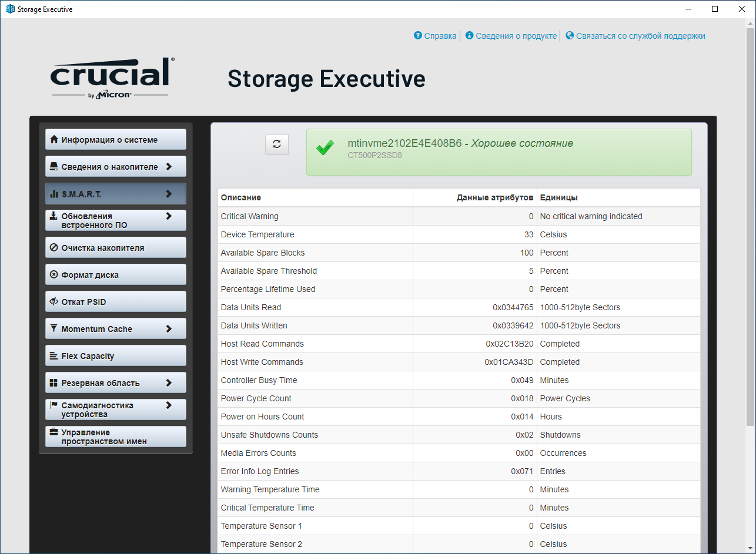The height and width of the screenshot is (554, 756).
Task: Click the Data Units Written value 0x0339642
Action: pos(513,325)
